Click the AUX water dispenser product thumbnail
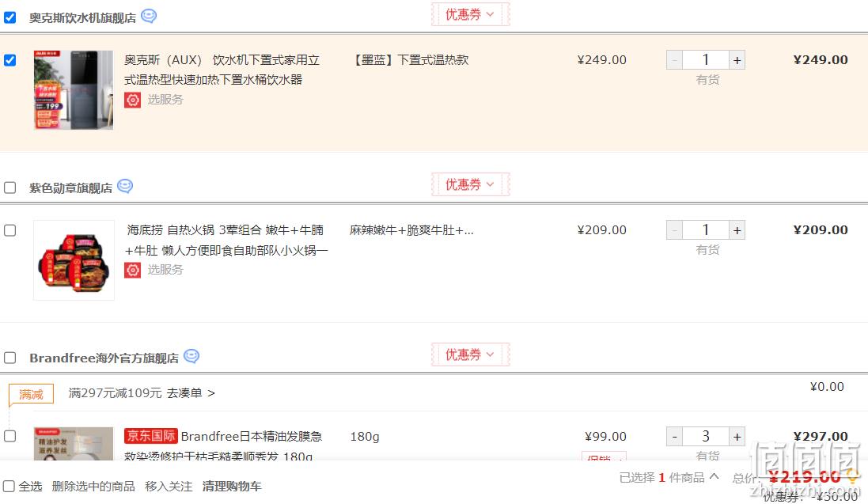The width and height of the screenshot is (868, 504). click(x=74, y=89)
